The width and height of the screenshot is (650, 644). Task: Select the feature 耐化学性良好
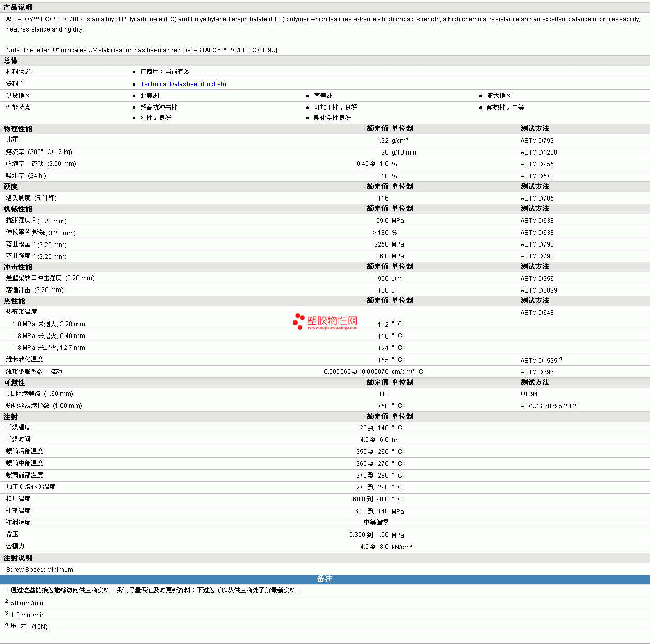[x=332, y=118]
